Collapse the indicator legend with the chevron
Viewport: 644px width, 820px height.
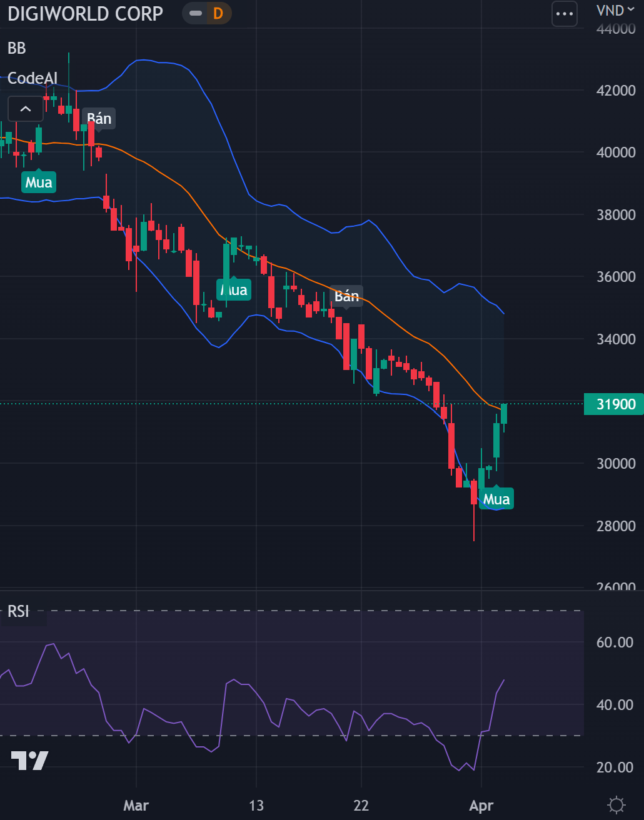pyautogui.click(x=25, y=109)
